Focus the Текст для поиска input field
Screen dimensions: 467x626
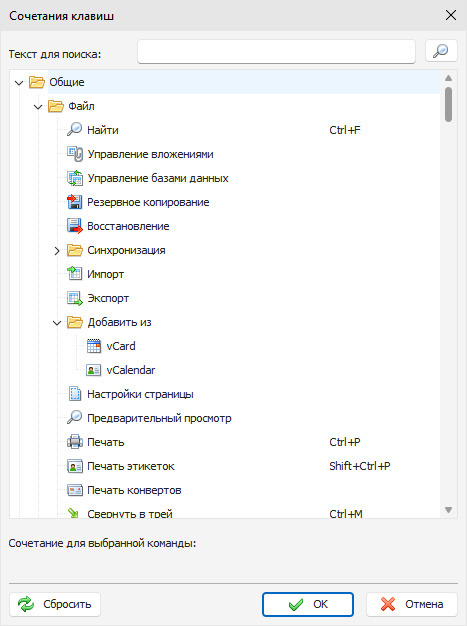(276, 51)
